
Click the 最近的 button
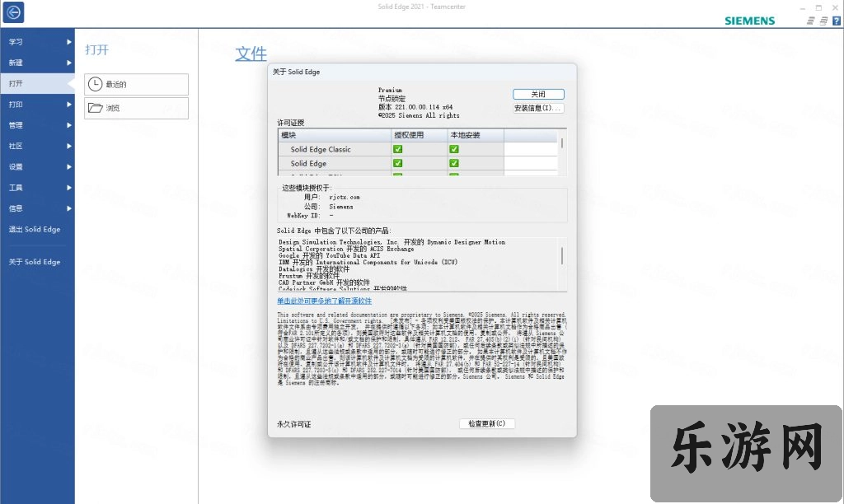(x=136, y=85)
